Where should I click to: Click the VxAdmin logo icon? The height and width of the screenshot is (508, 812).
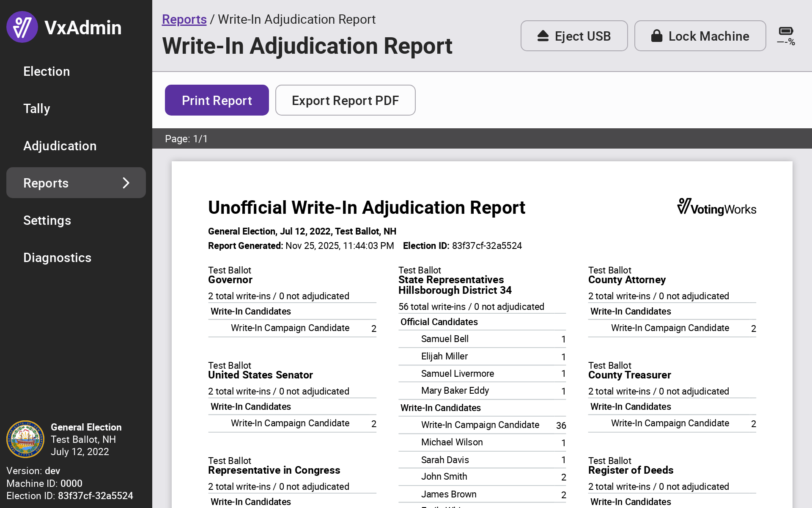22,27
